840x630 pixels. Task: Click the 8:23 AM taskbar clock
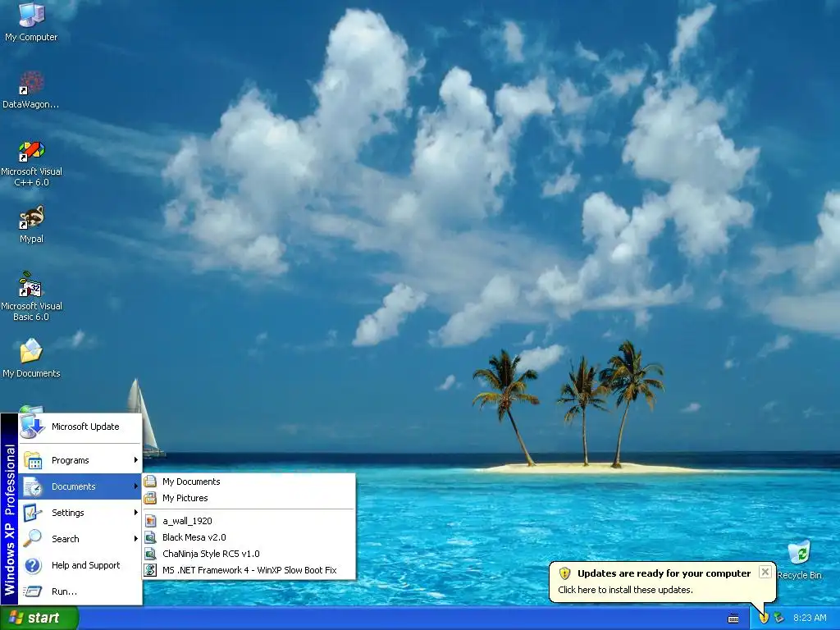pos(810,619)
